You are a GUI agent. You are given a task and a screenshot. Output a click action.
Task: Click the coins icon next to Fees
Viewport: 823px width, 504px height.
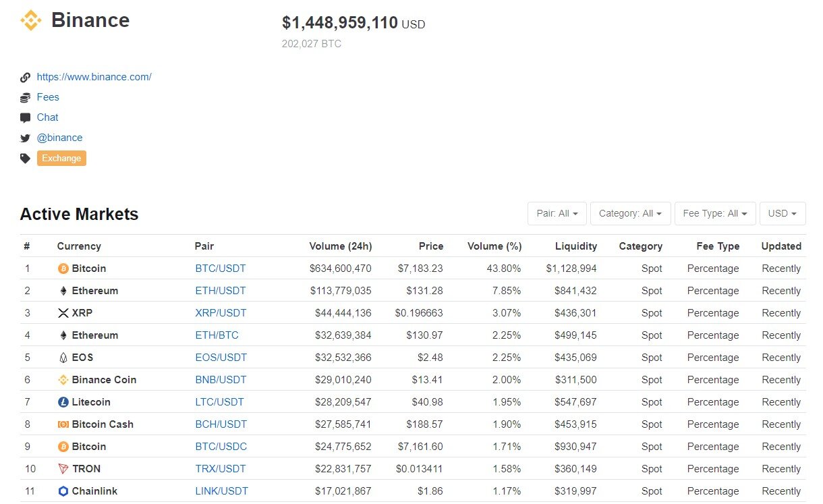[26, 98]
